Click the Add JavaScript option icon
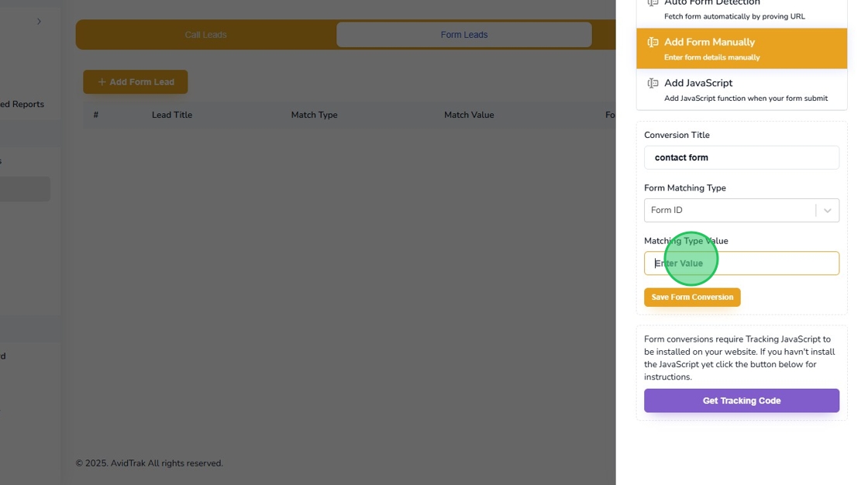Image resolution: width=868 pixels, height=485 pixels. coord(653,83)
